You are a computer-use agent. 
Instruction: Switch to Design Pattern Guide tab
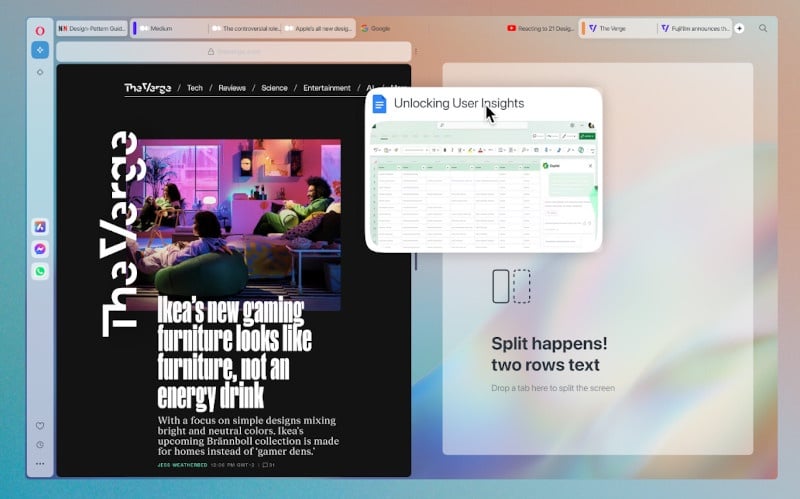92,29
